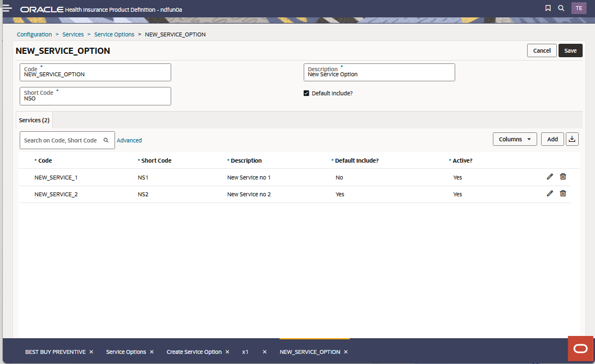The width and height of the screenshot is (595, 364).
Task: Uncheck the Default Include checkbox
Action: click(306, 93)
